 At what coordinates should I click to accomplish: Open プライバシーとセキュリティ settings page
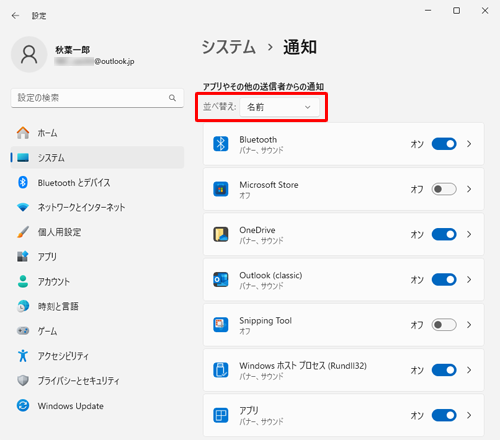97,380
